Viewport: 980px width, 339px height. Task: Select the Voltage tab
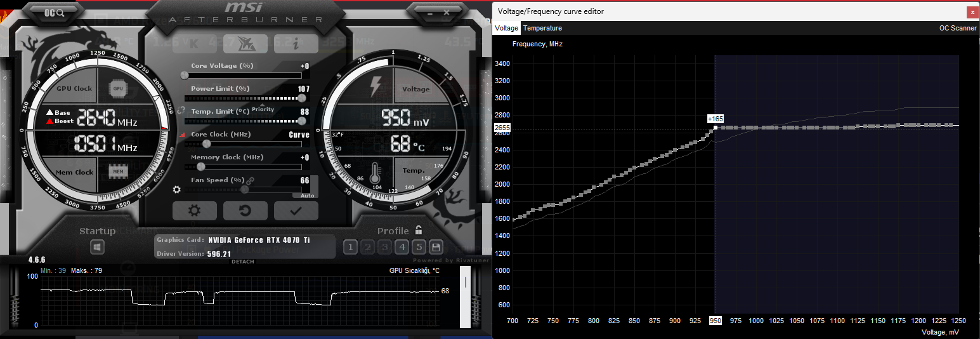click(507, 28)
